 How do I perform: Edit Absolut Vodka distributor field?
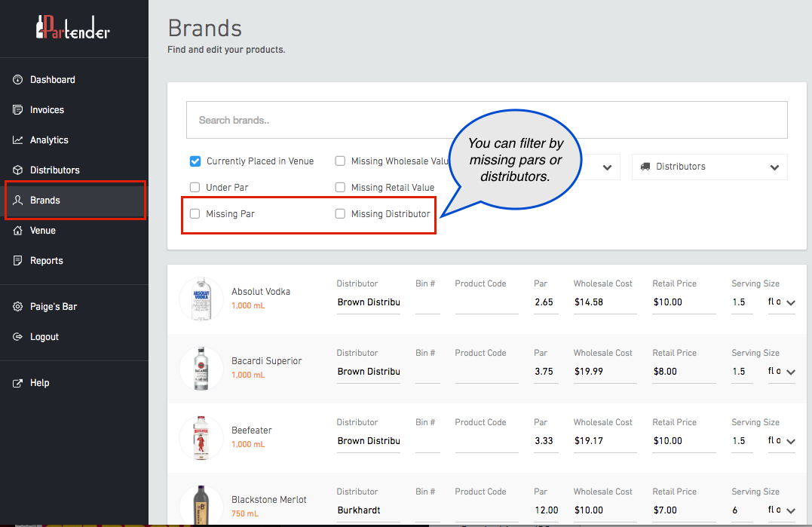point(368,302)
